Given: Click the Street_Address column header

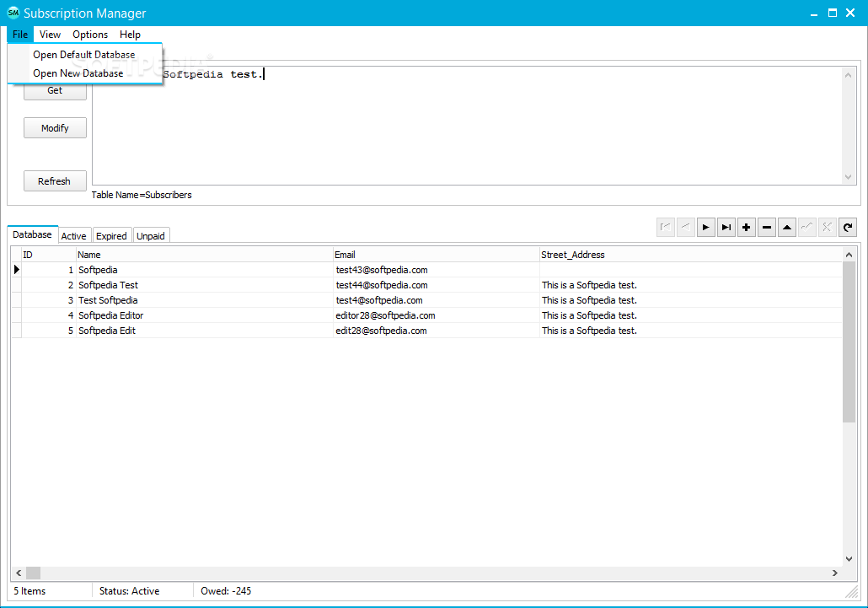Looking at the screenshot, I should pyautogui.click(x=690, y=255).
